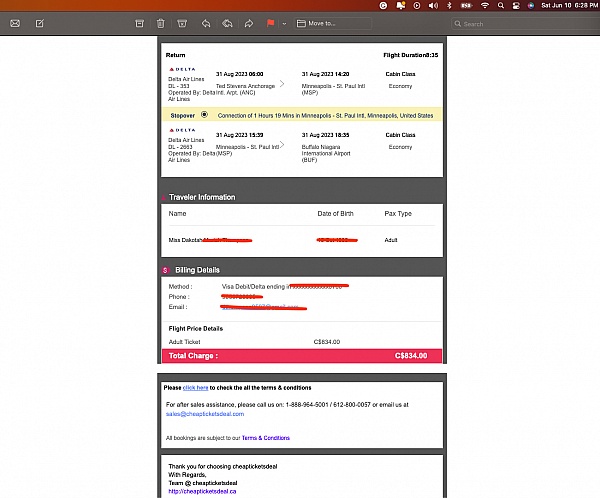Reply all to this email
600x498 pixels.
(x=227, y=24)
